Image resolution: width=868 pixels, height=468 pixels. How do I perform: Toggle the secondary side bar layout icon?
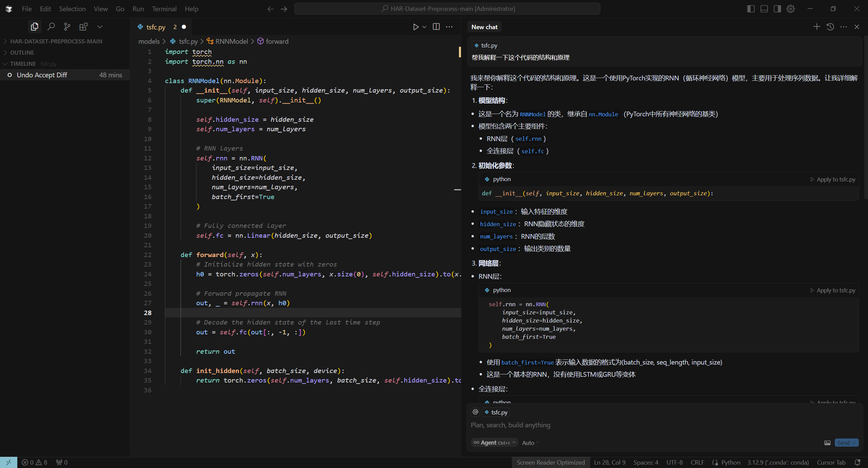click(x=777, y=9)
